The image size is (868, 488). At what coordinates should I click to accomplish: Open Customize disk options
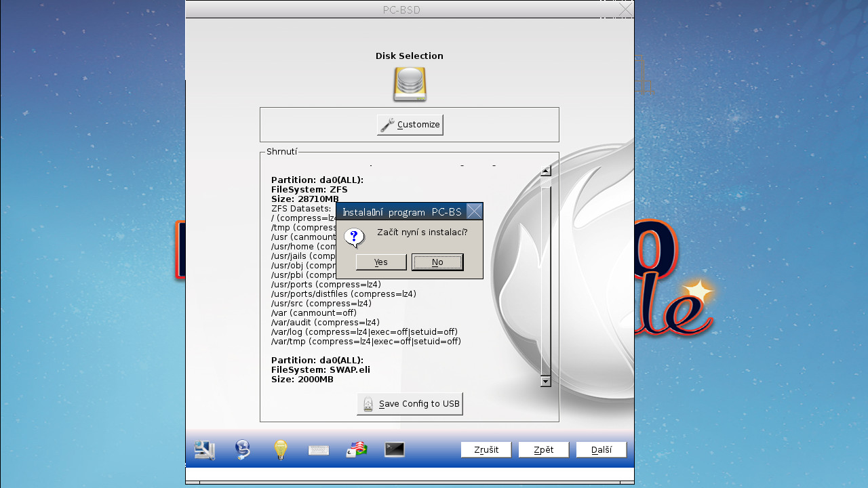[410, 125]
